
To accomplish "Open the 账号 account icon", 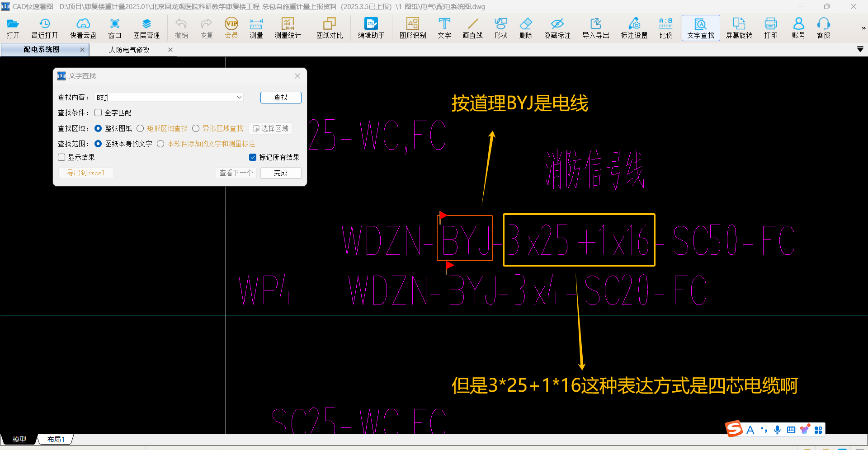I will point(799,28).
